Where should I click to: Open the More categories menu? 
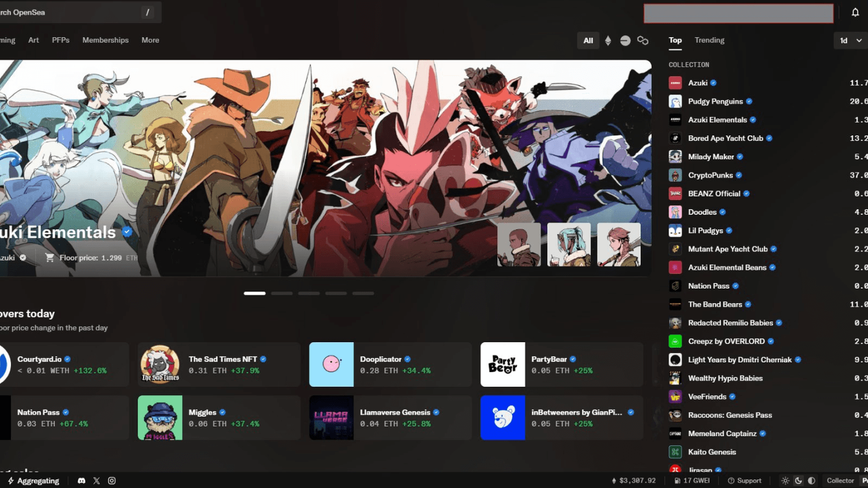point(150,40)
